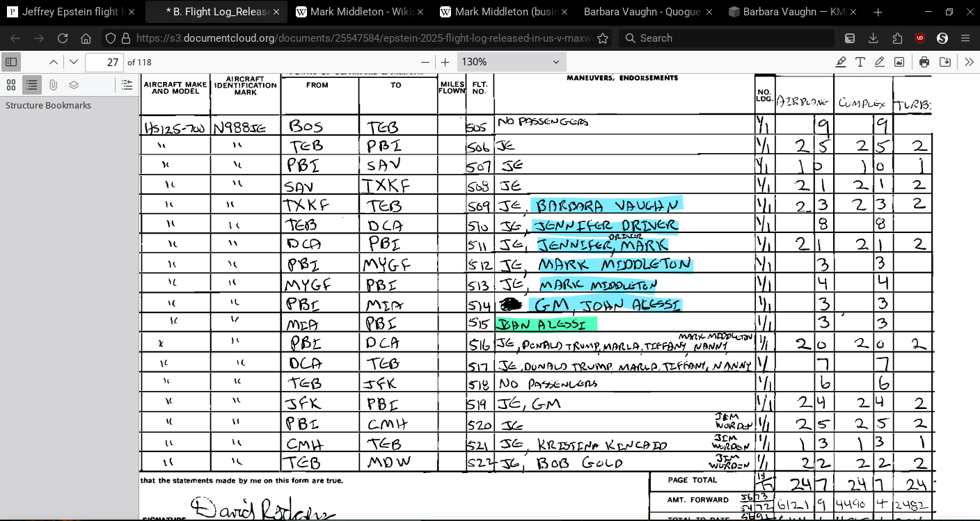The height and width of the screenshot is (521, 980).
Task: Click BOB GOLD passenger entry
Action: 580,463
